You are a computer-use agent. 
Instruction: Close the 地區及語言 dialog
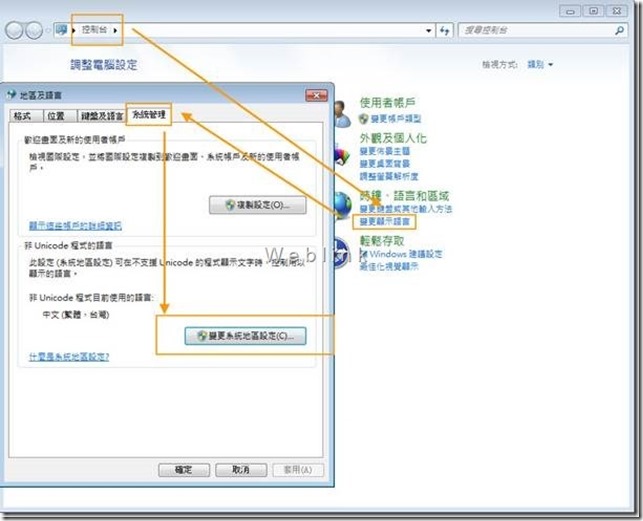click(x=316, y=95)
